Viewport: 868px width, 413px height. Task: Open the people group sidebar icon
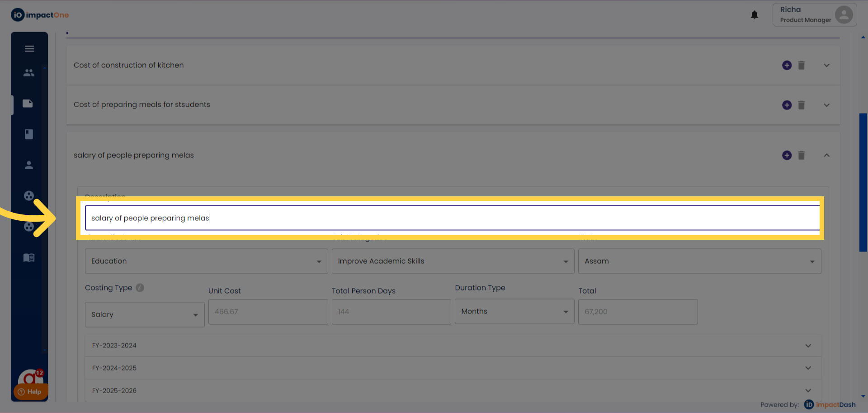pyautogui.click(x=29, y=73)
